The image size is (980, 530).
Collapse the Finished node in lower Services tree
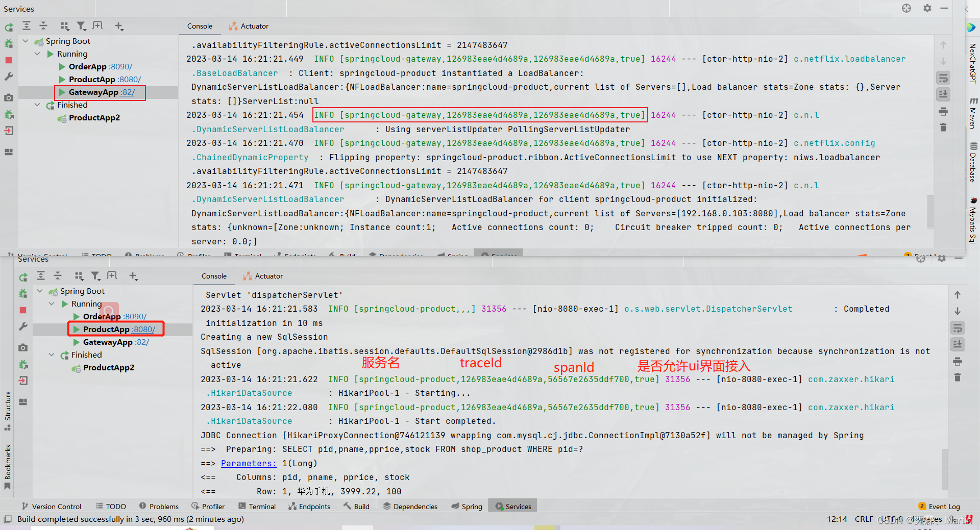[x=52, y=355]
